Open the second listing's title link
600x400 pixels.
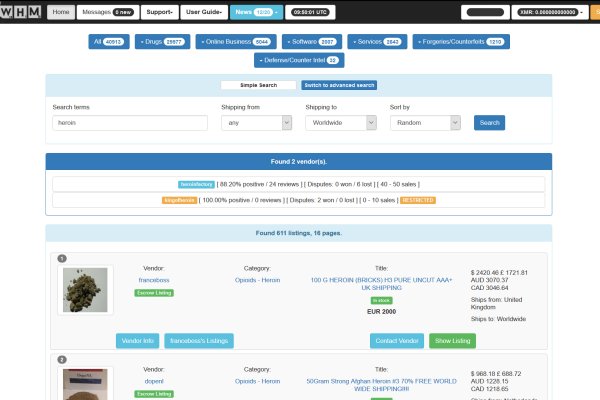(x=382, y=385)
